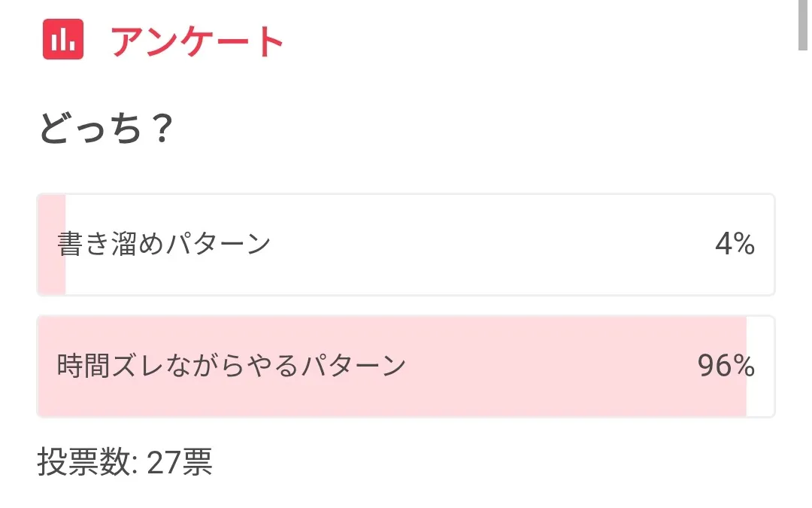Click the 4% result percentage

click(x=735, y=245)
